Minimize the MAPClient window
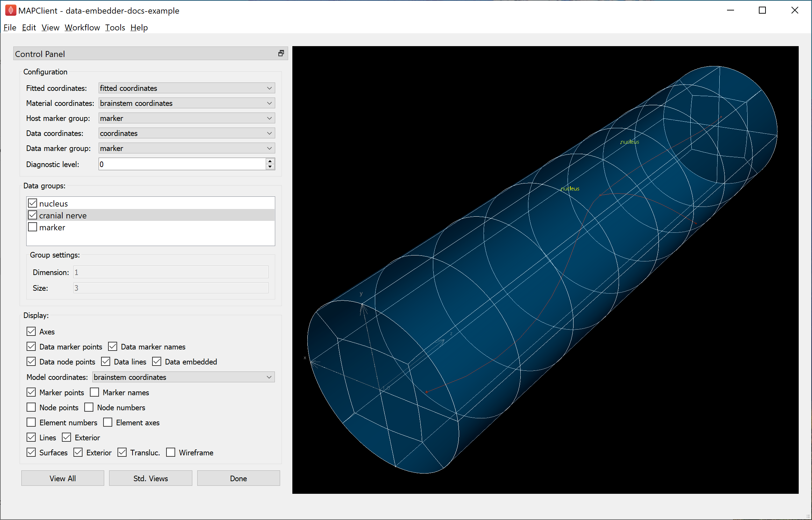The width and height of the screenshot is (812, 520). point(730,10)
